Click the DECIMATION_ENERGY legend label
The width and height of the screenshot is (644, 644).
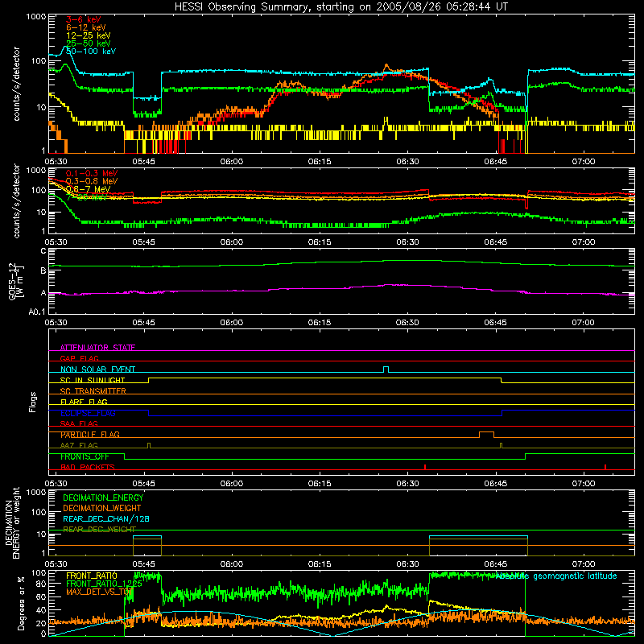click(x=103, y=497)
